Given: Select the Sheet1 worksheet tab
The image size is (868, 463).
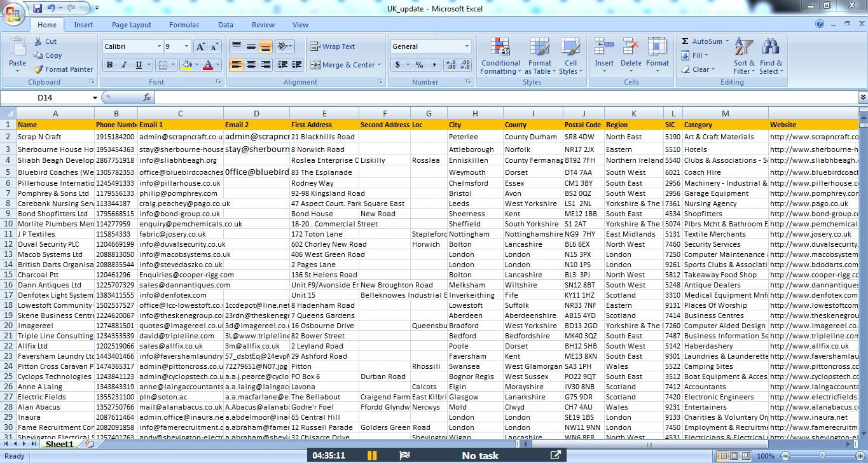Looking at the screenshot, I should [x=59, y=445].
